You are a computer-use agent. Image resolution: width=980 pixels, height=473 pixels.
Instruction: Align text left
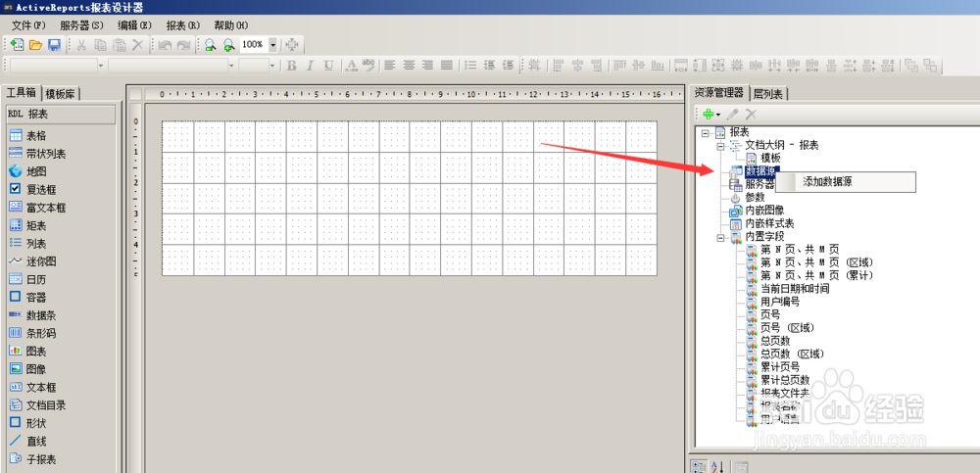tap(390, 65)
